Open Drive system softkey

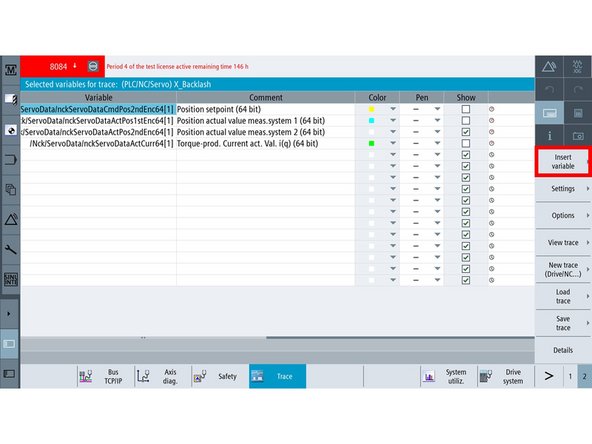pos(506,376)
